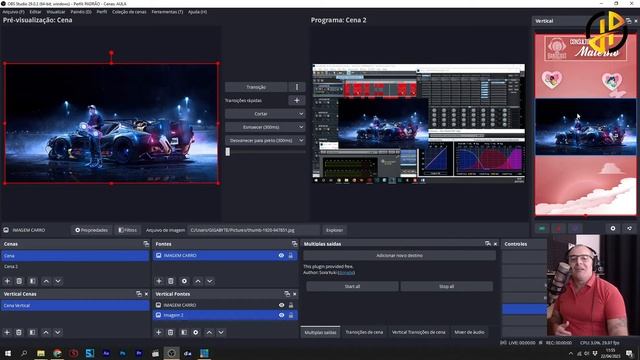Open Windows Start menu
This screenshot has height=360, width=640.
[8, 353]
